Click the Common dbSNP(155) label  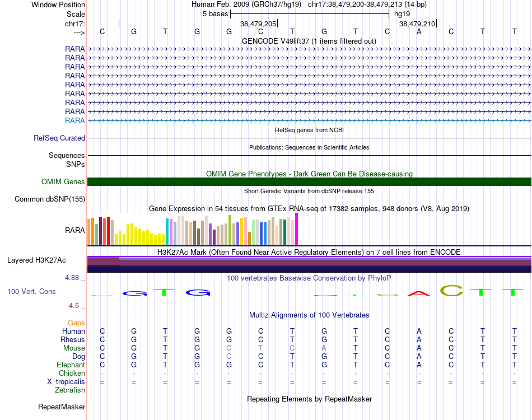tap(49, 199)
